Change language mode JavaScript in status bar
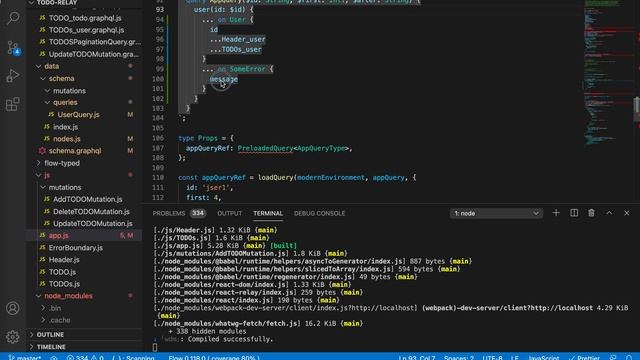Image resolution: width=640 pixels, height=360 pixels. (544, 357)
